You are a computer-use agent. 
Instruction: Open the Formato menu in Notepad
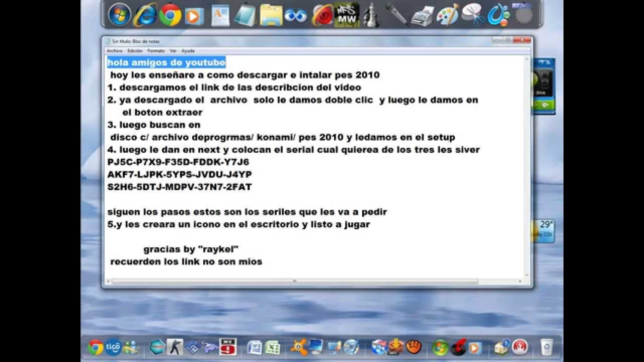click(x=156, y=51)
